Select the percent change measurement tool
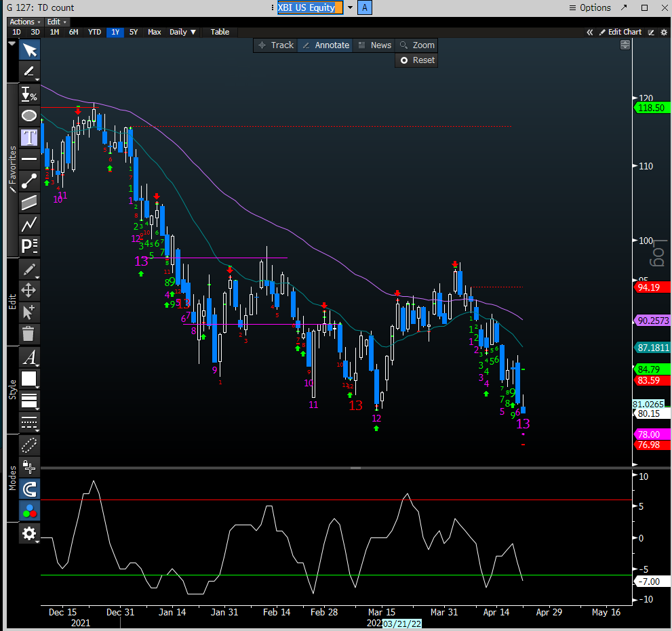The width and height of the screenshot is (672, 631). pos(30,94)
